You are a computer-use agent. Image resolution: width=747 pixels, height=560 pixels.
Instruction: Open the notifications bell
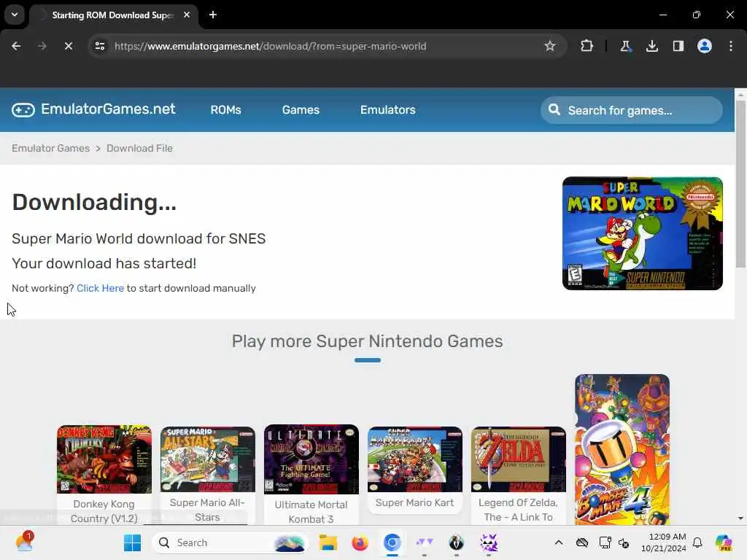(x=697, y=542)
